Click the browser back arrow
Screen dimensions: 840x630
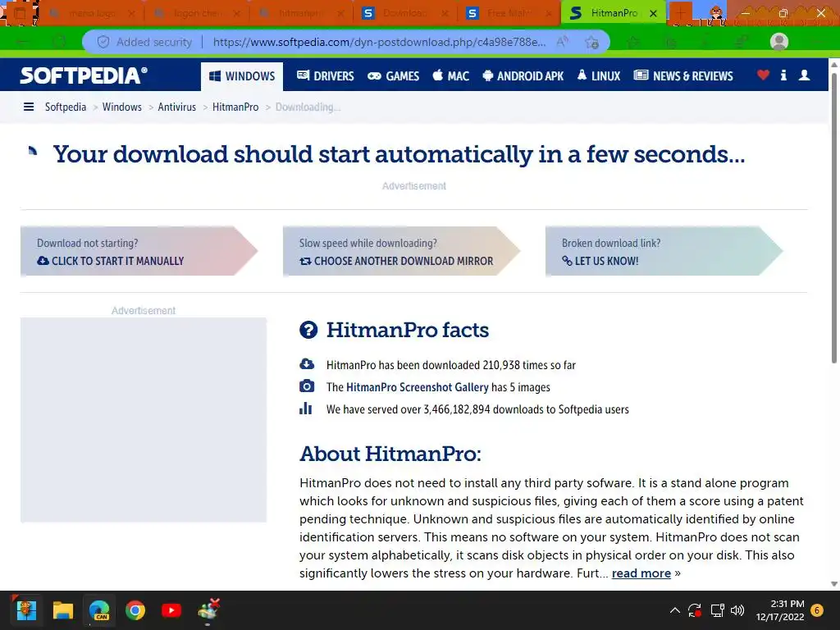tap(22, 42)
